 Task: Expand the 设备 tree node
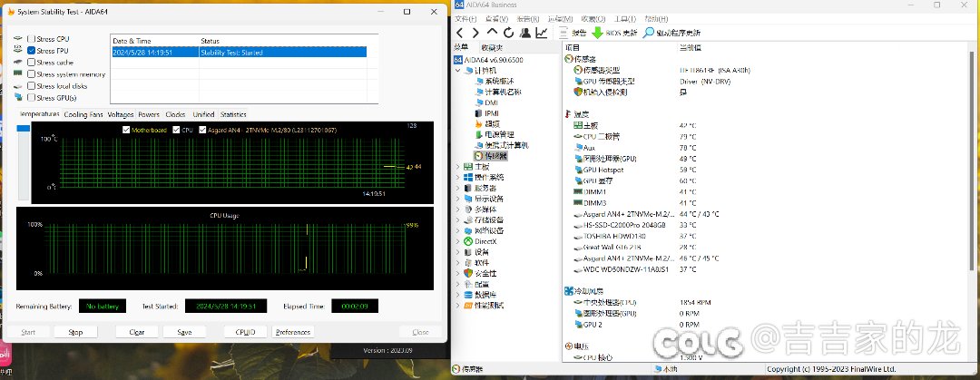pos(458,252)
